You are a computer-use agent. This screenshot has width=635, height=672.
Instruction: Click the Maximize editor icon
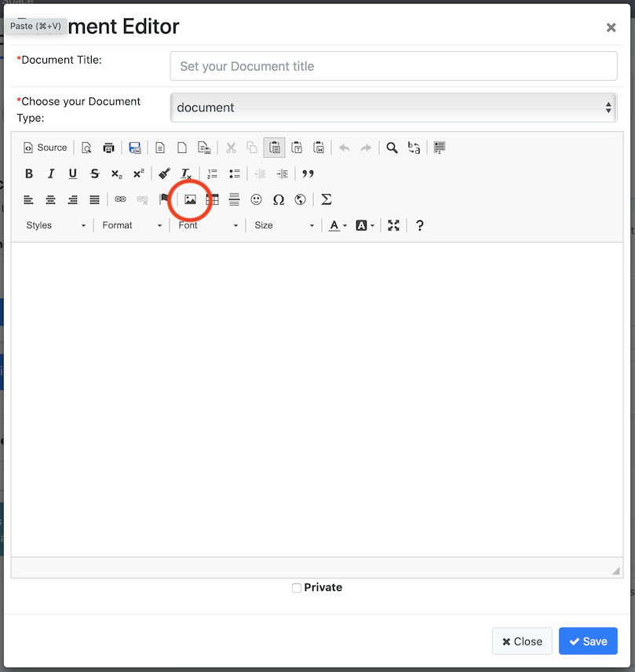coord(393,225)
